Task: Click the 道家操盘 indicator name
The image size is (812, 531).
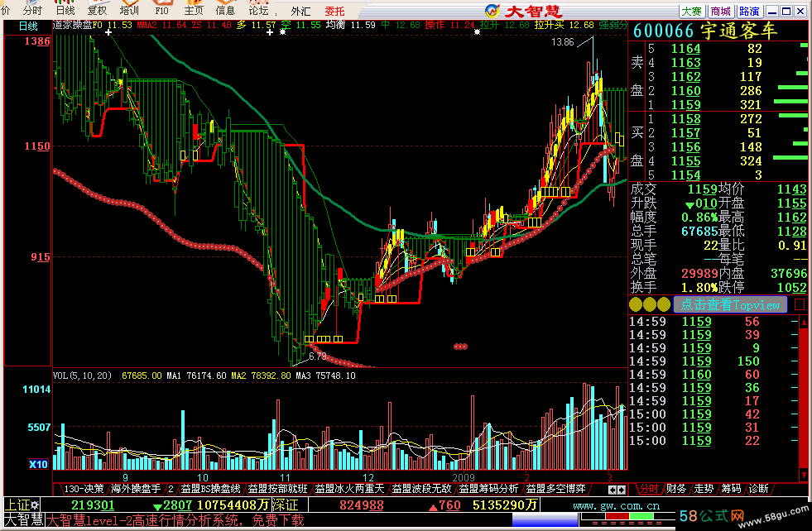Action: click(x=73, y=25)
